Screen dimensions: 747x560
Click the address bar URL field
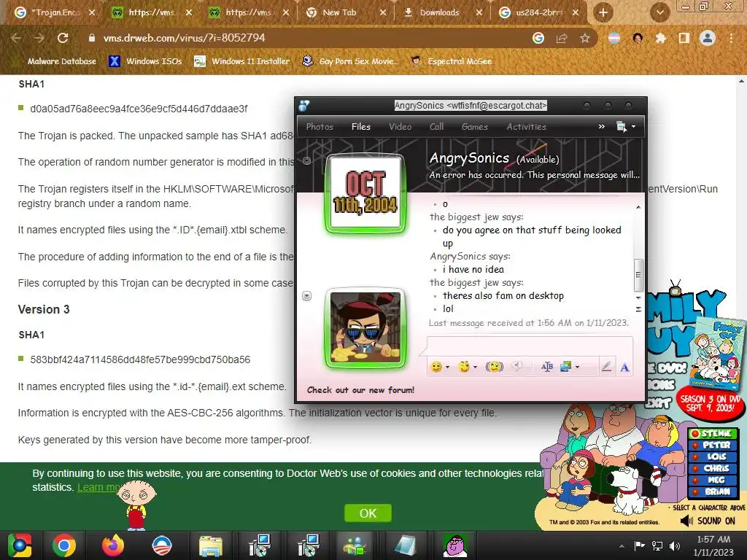click(x=305, y=38)
